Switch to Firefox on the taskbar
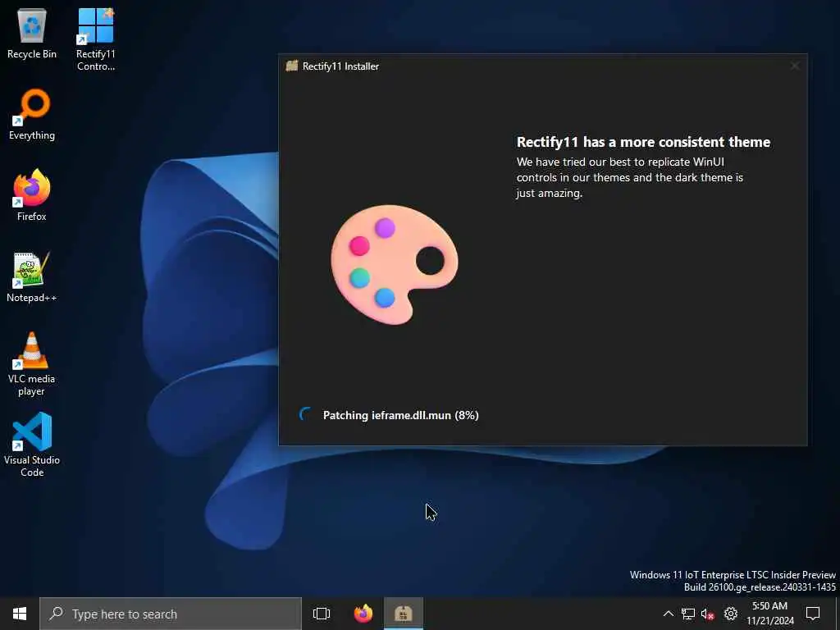The image size is (840, 630). 363,614
